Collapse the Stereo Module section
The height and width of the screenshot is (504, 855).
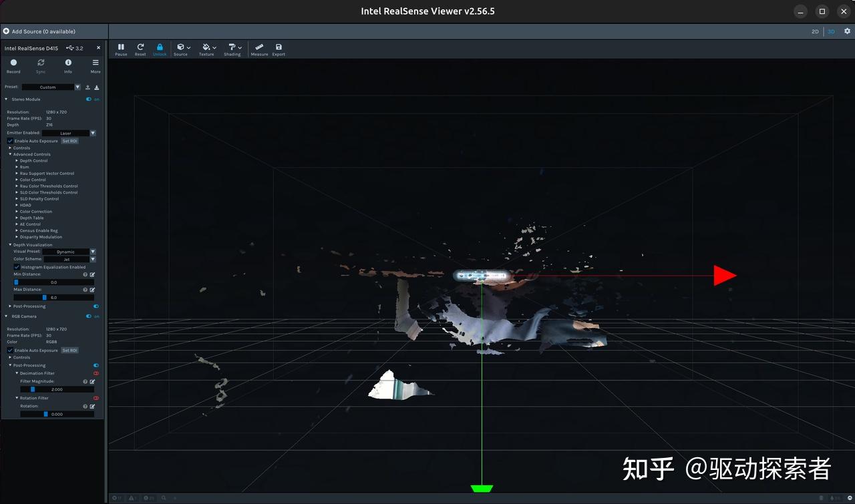tap(6, 99)
